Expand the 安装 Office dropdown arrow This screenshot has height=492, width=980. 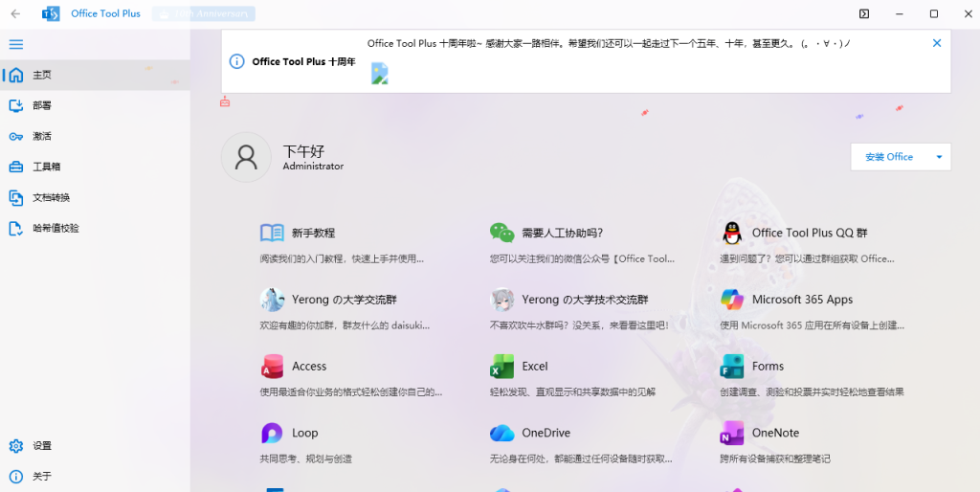click(939, 157)
